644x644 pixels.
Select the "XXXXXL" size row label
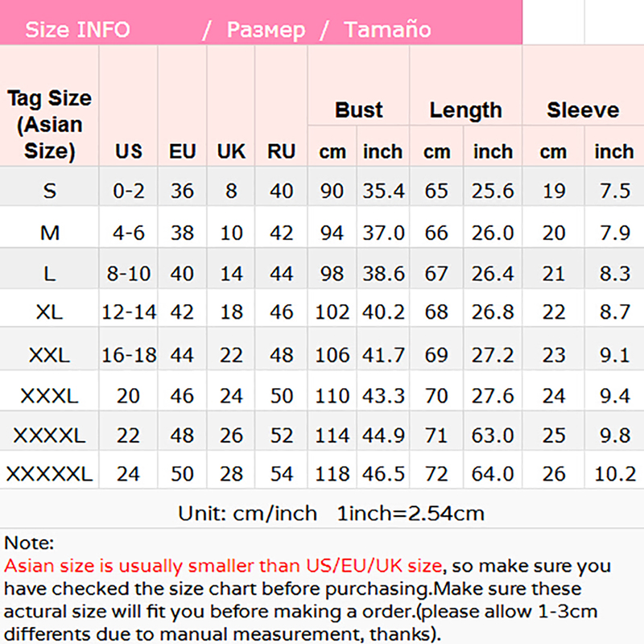click(x=50, y=474)
